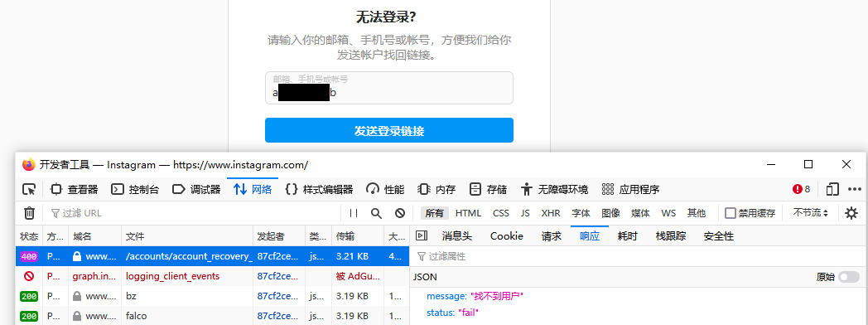Filter requests by JS type

tap(525, 213)
